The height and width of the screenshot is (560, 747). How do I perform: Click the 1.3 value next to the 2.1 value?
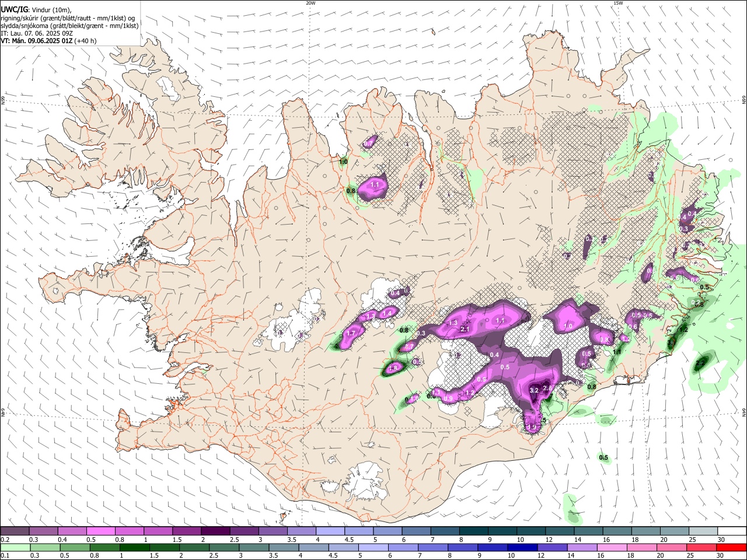click(452, 323)
